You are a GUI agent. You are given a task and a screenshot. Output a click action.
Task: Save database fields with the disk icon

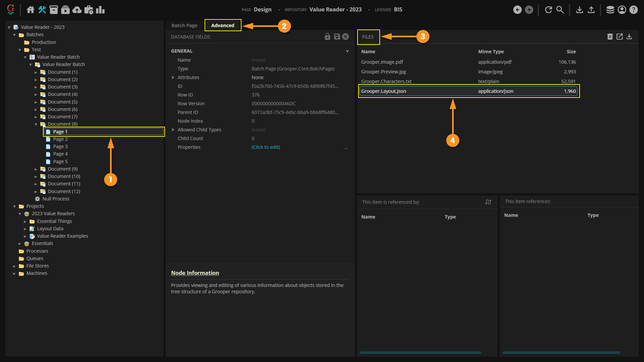pyautogui.click(x=337, y=37)
